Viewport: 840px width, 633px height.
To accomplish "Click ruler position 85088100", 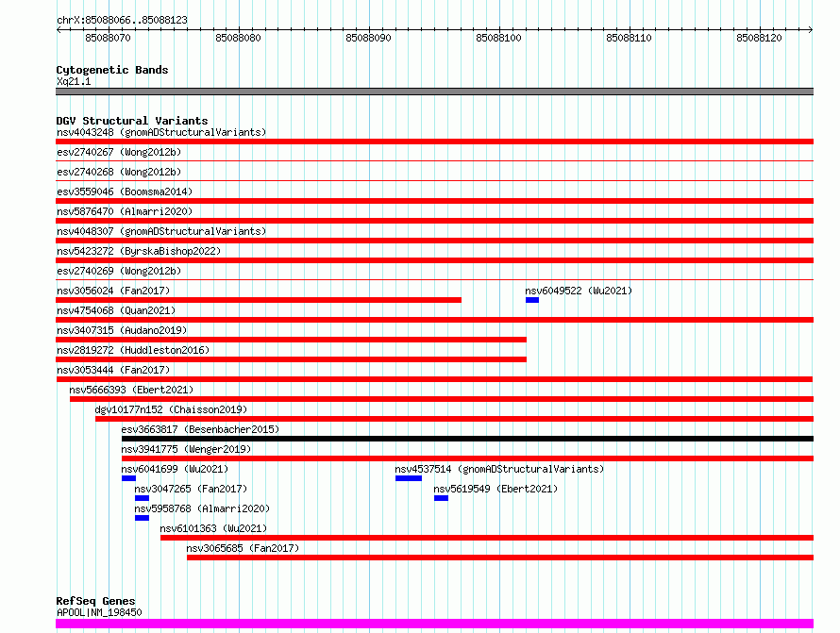I will tap(498, 38).
